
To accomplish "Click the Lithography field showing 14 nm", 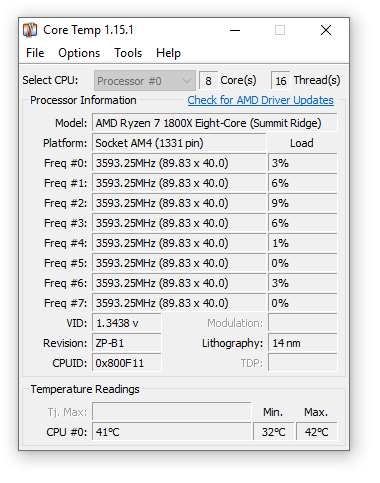I will (303, 343).
